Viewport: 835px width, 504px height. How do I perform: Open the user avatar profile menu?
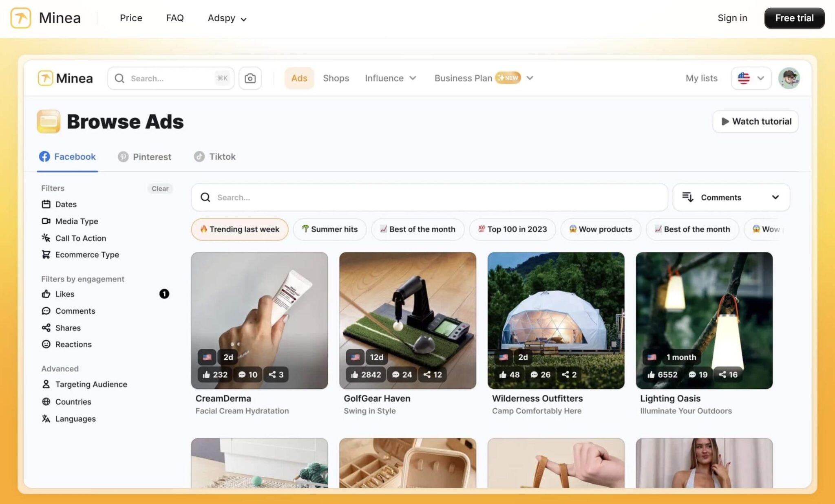[789, 78]
